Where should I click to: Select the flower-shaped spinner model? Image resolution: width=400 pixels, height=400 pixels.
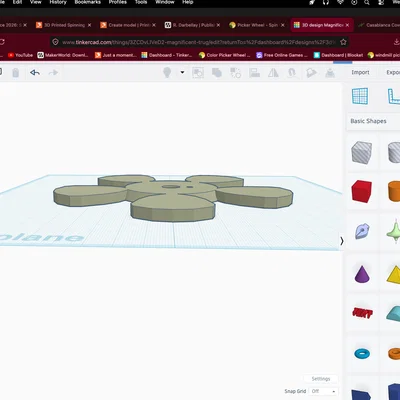point(173,197)
